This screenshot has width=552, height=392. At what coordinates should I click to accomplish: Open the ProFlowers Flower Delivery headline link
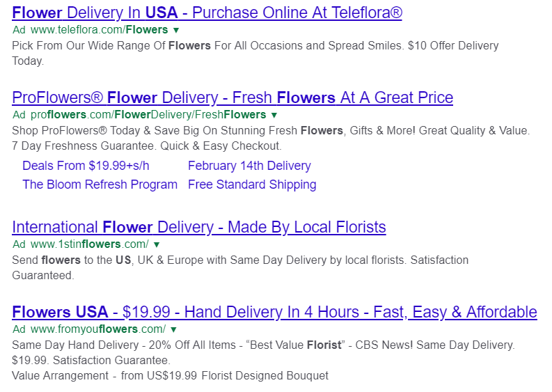tap(232, 97)
